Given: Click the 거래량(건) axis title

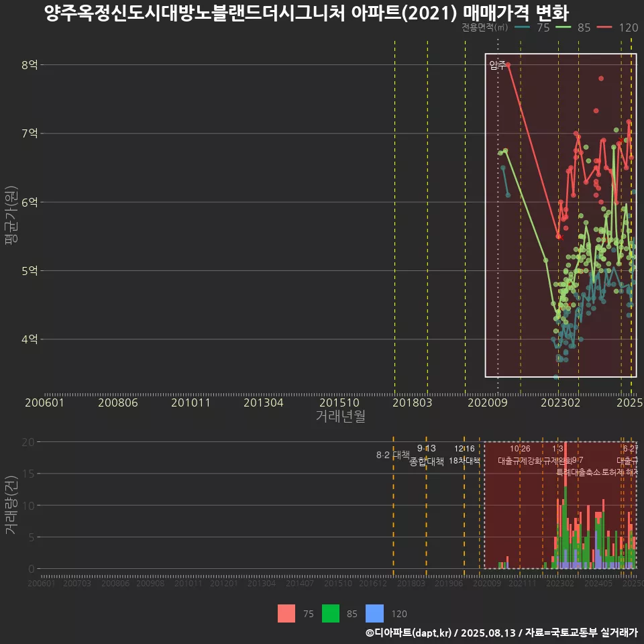Looking at the screenshot, I should click(11, 504).
